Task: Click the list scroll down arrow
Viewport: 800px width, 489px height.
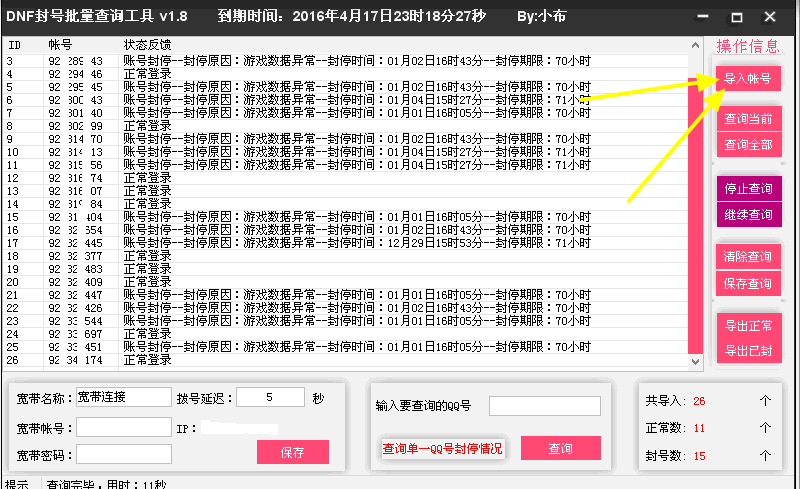Action: [695, 361]
